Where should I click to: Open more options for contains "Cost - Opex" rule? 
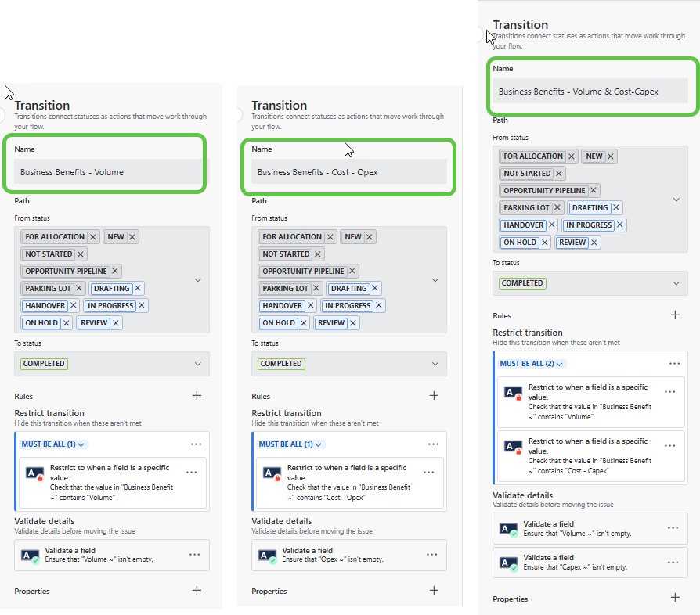[429, 473]
